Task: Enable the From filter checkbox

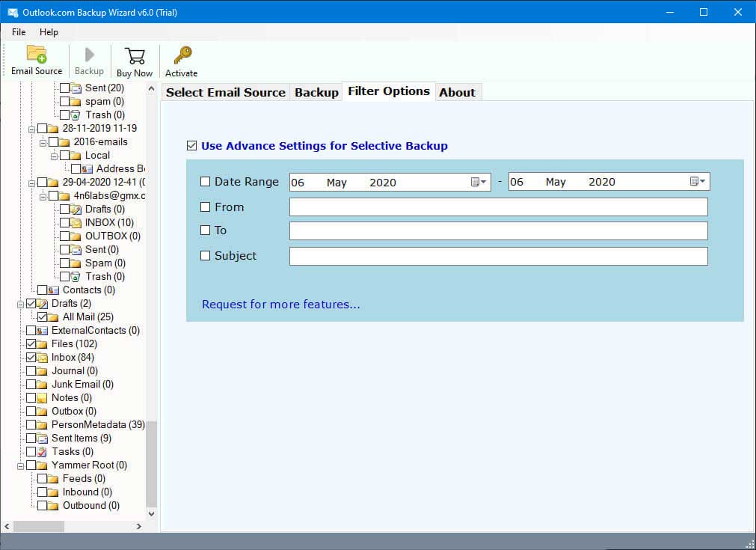Action: (206, 207)
